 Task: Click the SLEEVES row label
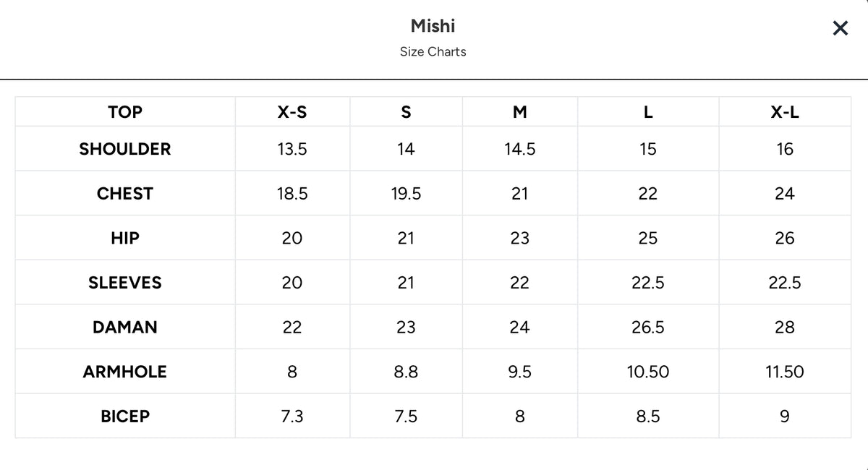click(x=125, y=283)
